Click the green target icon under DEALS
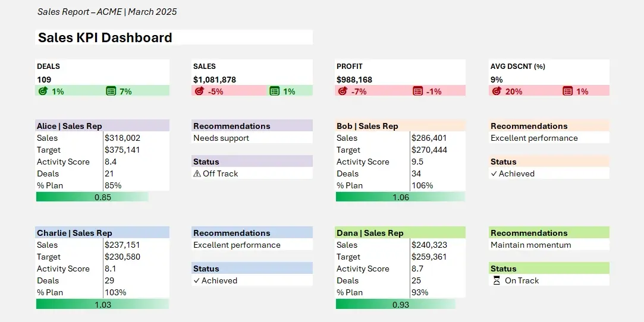Screen dimensions: 644x322 coord(43,91)
